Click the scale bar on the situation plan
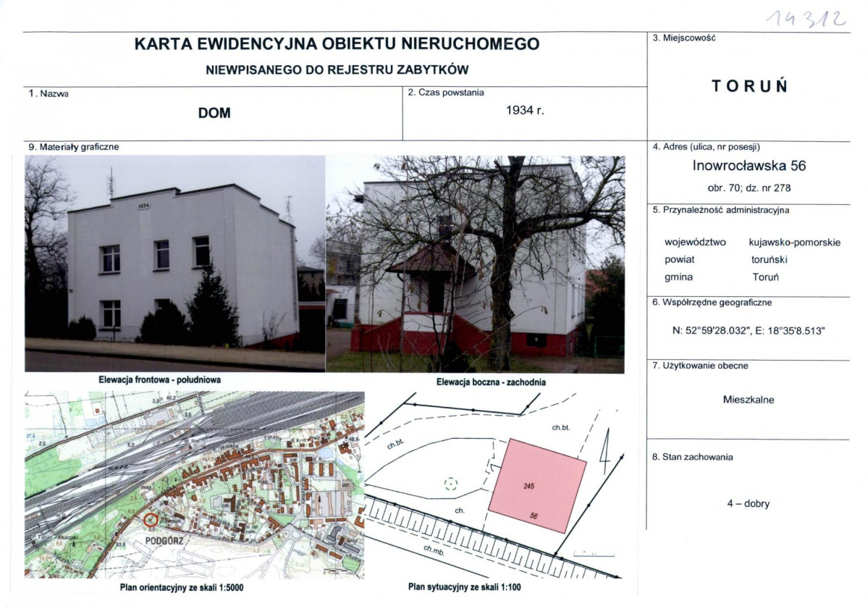Image resolution: width=868 pixels, height=609 pixels. click(595, 553)
